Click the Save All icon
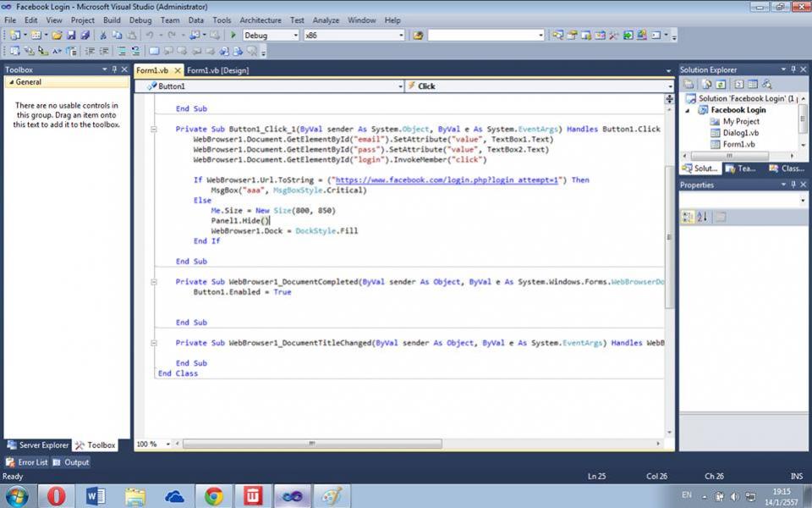 [85, 36]
